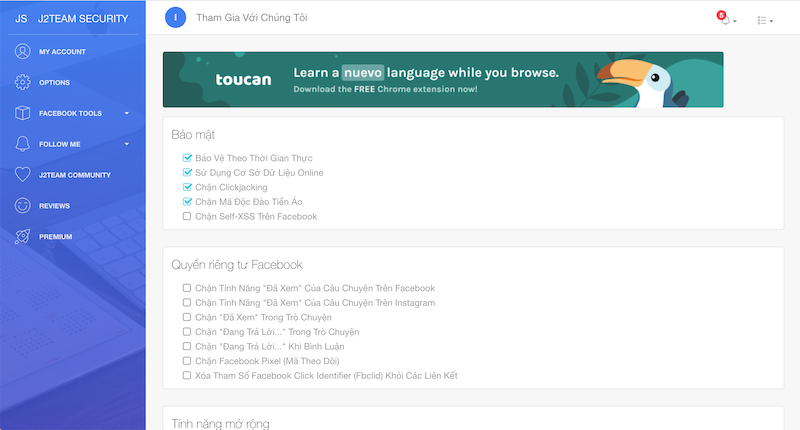
Task: Click the My Account user icon
Action: coord(22,51)
